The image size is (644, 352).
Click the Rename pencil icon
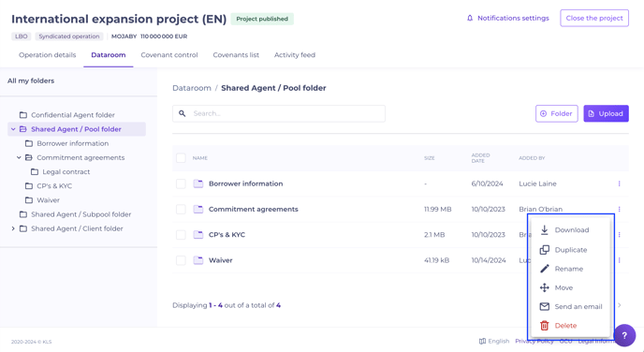(x=544, y=269)
